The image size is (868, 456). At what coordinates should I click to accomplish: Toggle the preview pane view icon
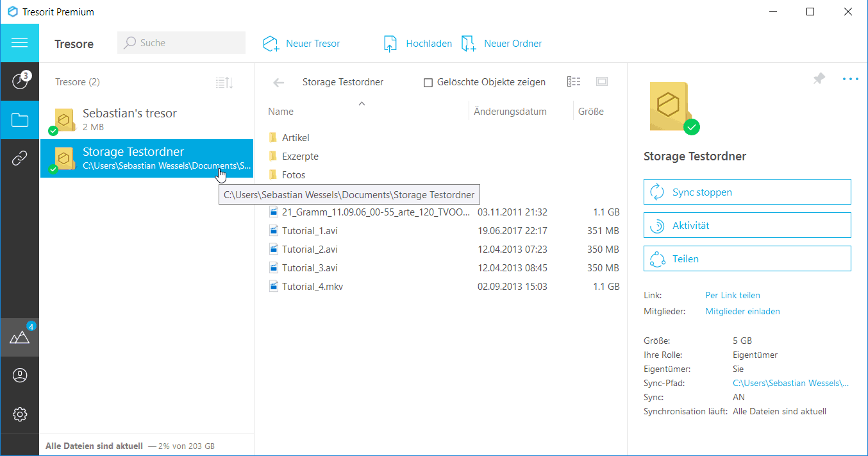601,81
